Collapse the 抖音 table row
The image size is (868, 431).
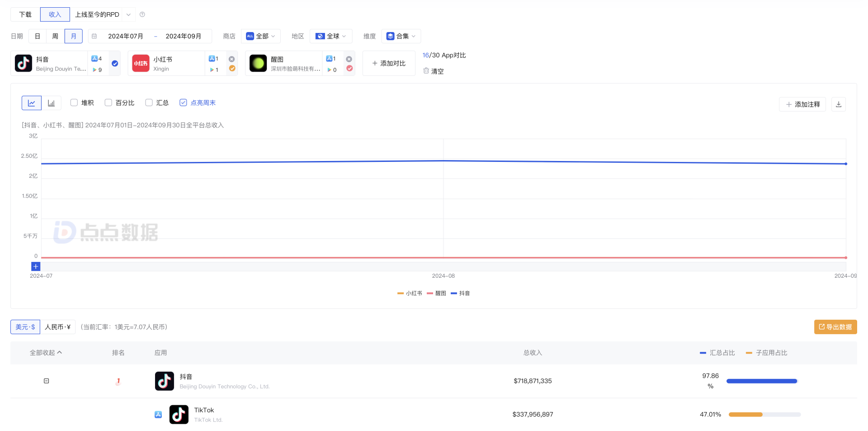[46, 381]
